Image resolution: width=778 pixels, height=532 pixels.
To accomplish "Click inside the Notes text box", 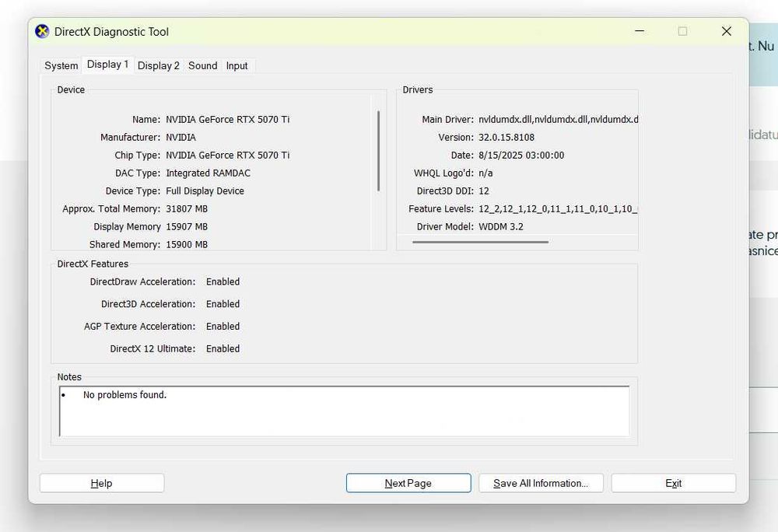I will pyautogui.click(x=345, y=411).
